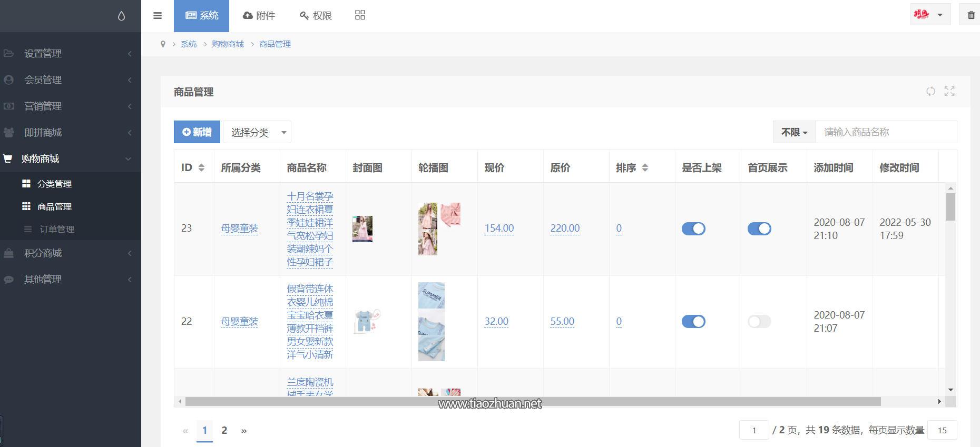Sort the table by 排序 column arrows
Image resolution: width=980 pixels, height=447 pixels.
(645, 168)
